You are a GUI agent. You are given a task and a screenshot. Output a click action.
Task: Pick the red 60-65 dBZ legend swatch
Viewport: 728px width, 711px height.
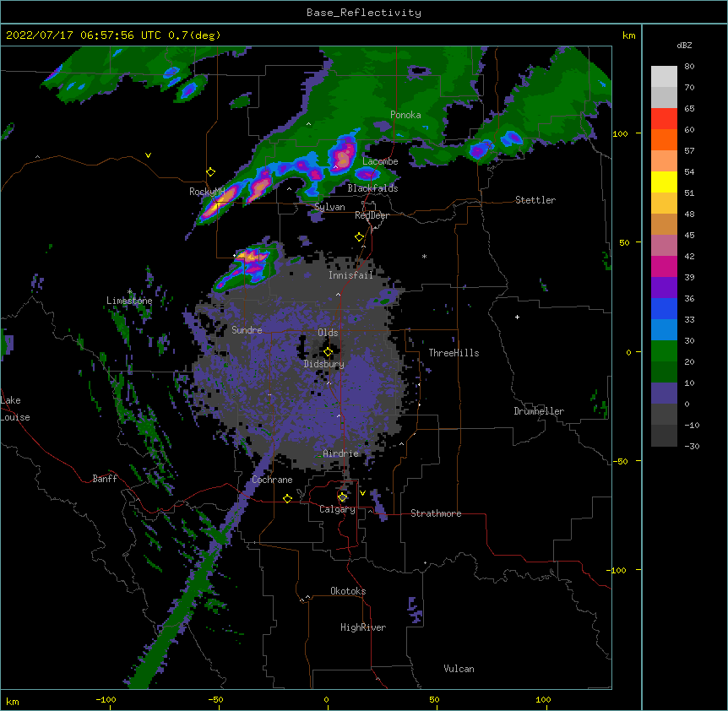click(664, 118)
